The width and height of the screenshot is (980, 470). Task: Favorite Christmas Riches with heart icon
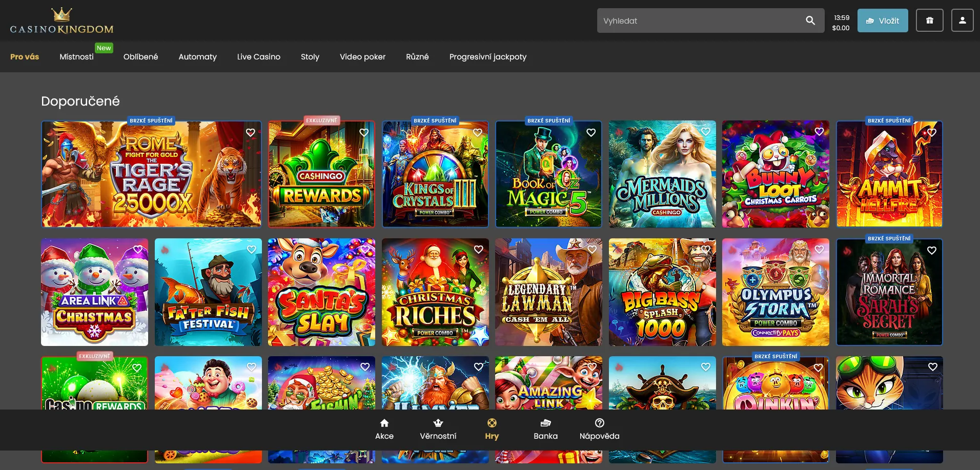tap(478, 250)
